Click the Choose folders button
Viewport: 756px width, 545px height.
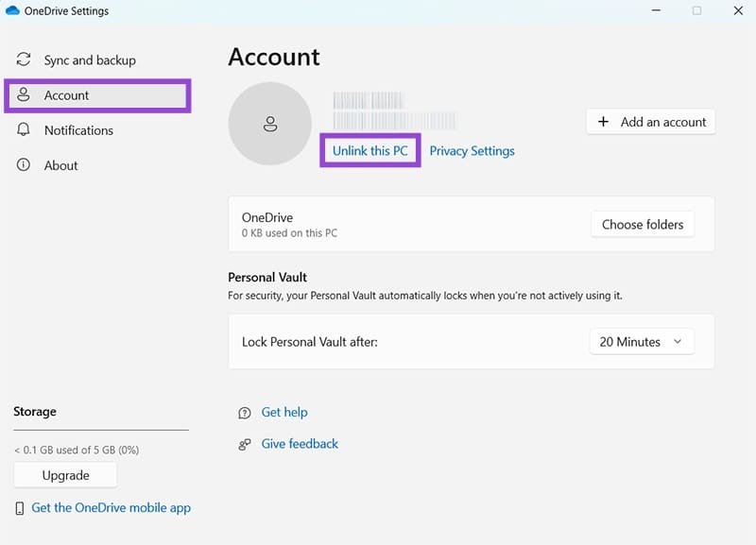[x=643, y=225]
